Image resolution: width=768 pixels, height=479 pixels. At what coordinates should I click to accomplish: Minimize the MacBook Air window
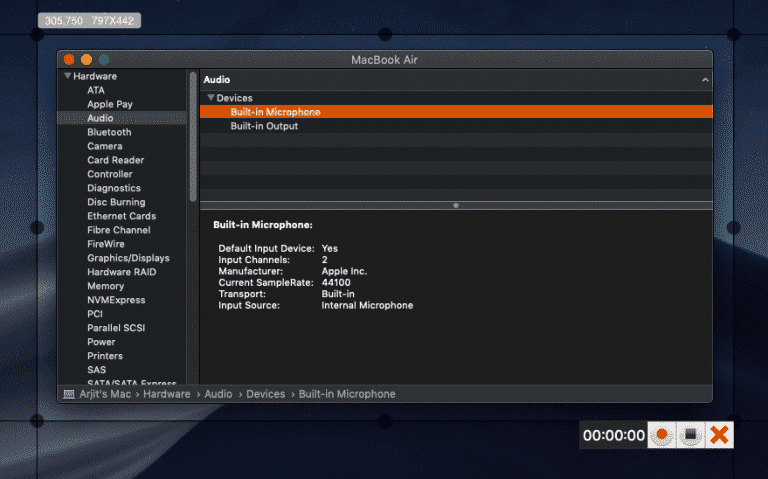[x=86, y=60]
